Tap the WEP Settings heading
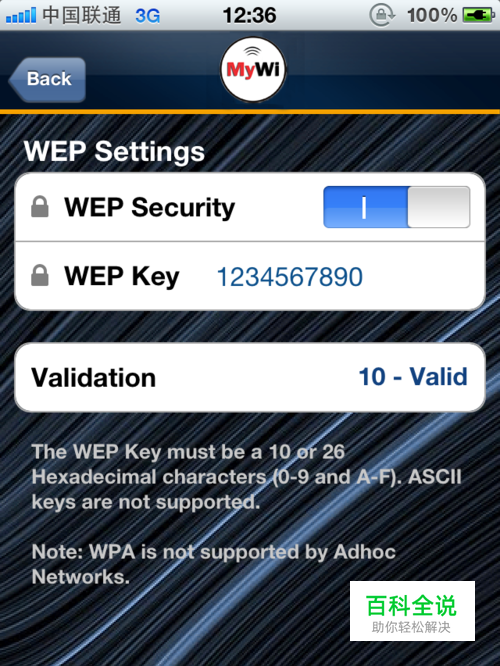This screenshot has width=500, height=666. [x=114, y=152]
